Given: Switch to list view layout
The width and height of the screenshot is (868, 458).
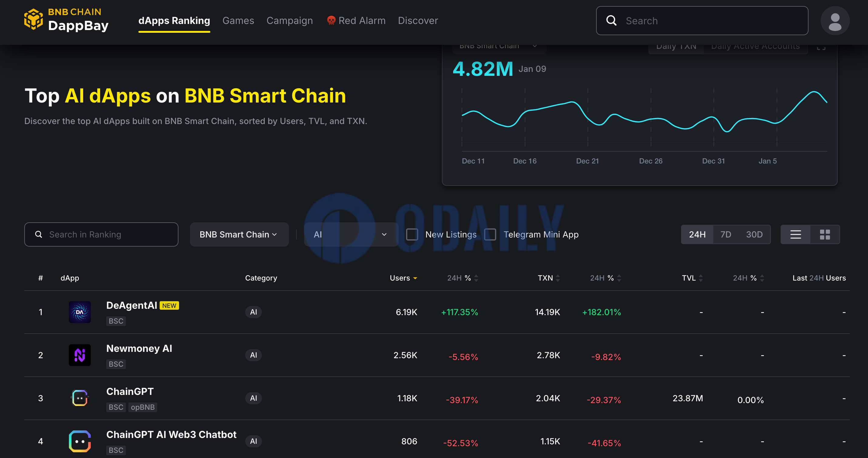Looking at the screenshot, I should coord(795,234).
